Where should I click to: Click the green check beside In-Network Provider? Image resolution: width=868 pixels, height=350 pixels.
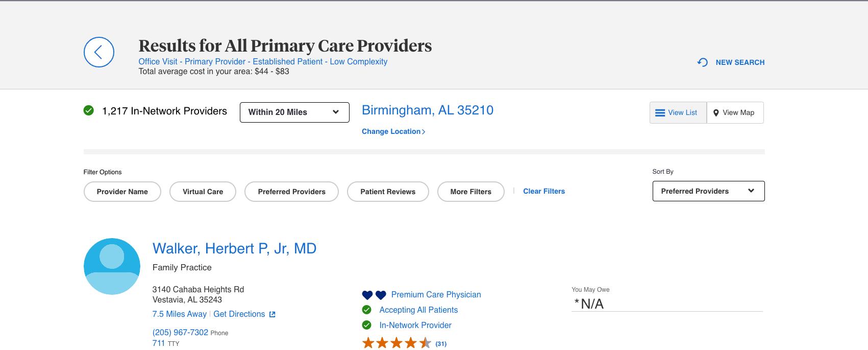pyautogui.click(x=366, y=325)
